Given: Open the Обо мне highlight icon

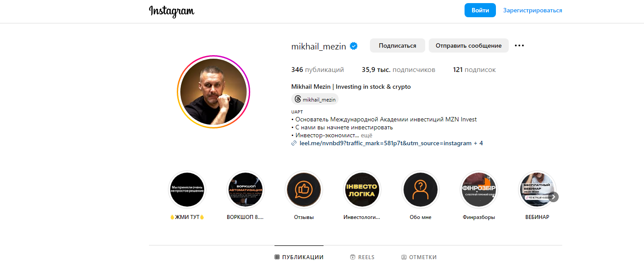Looking at the screenshot, I should [x=420, y=189].
